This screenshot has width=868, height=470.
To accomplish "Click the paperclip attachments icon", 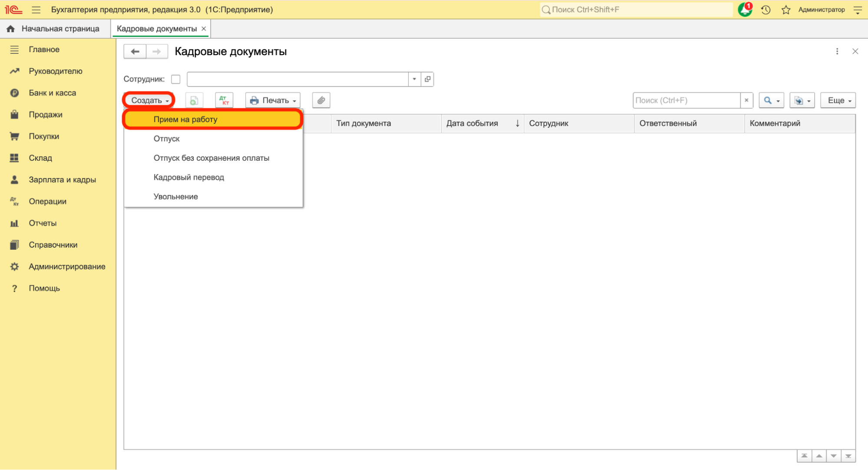I will pyautogui.click(x=321, y=100).
